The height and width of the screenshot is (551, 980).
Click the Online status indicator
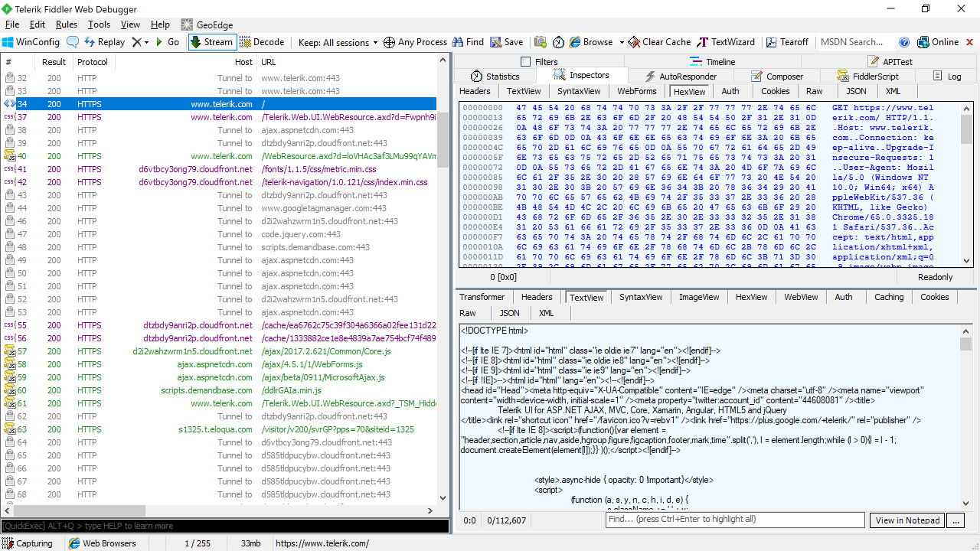938,42
